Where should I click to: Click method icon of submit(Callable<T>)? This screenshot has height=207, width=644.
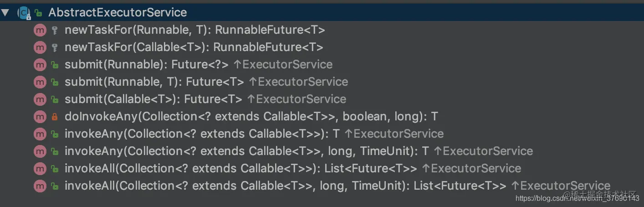coord(40,99)
